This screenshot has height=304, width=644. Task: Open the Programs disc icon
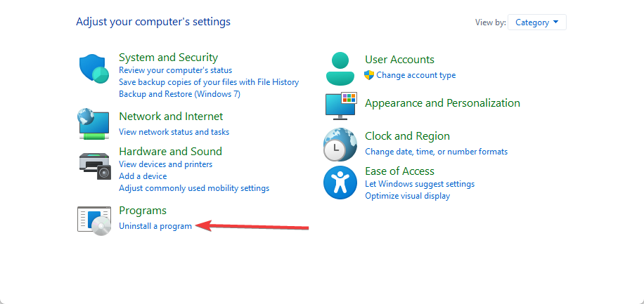(94, 220)
